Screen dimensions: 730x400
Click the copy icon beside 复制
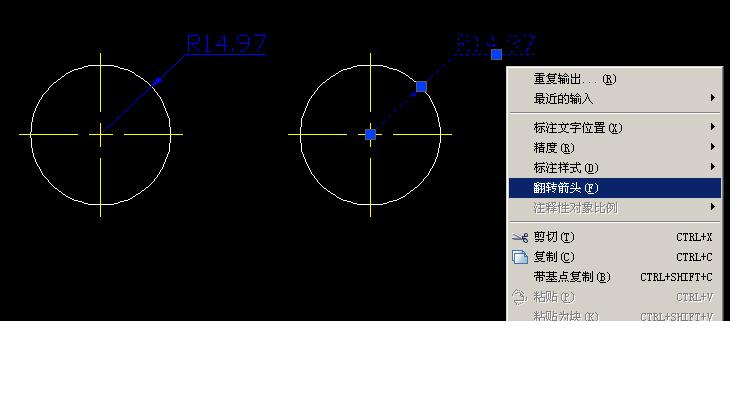click(x=520, y=257)
